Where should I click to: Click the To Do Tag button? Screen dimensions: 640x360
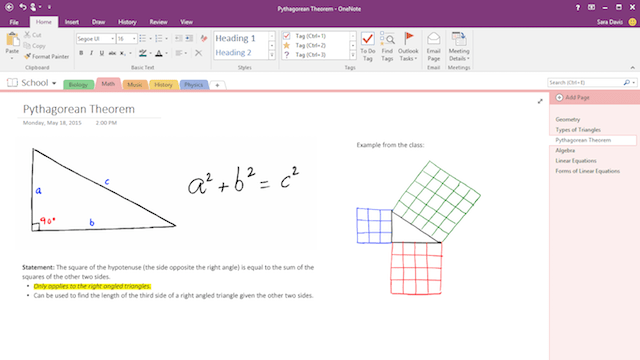368,47
